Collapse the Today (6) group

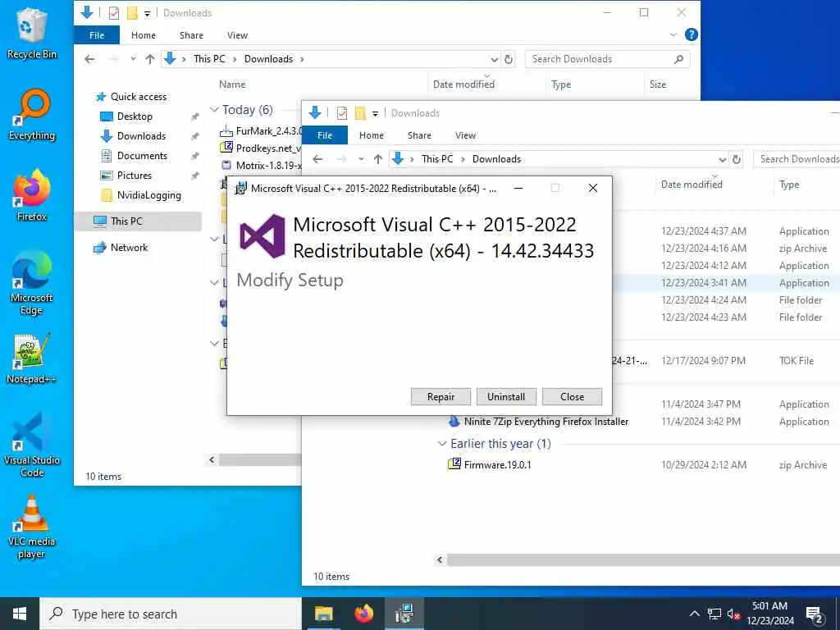(x=214, y=109)
